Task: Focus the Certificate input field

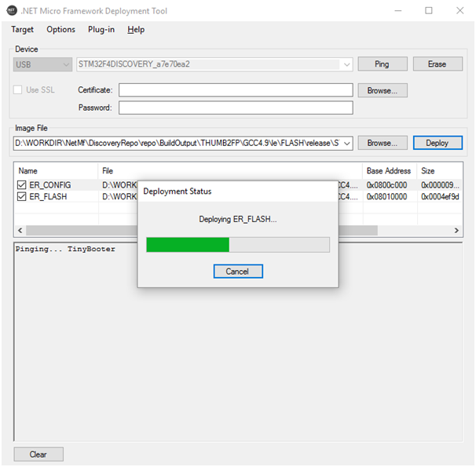Action: (x=236, y=90)
